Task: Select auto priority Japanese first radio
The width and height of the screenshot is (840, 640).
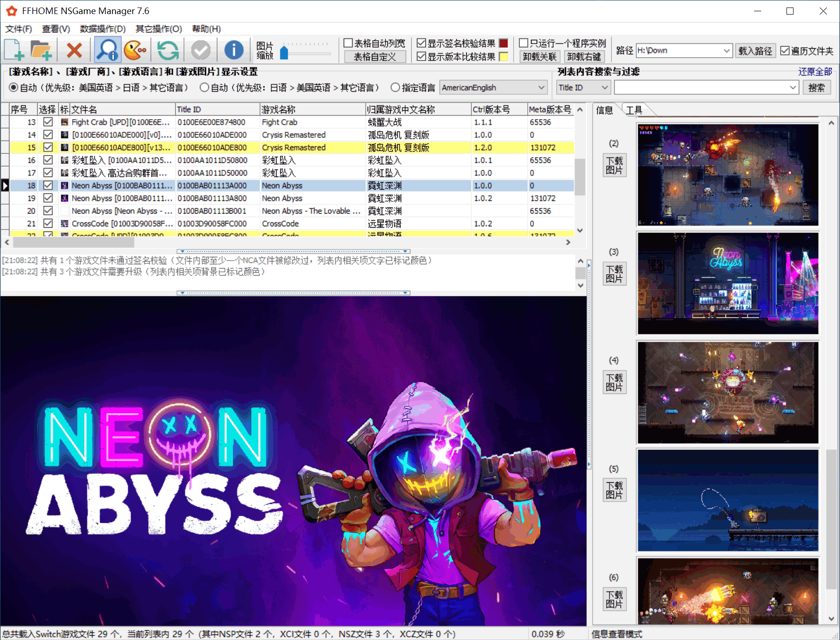Action: coord(204,87)
